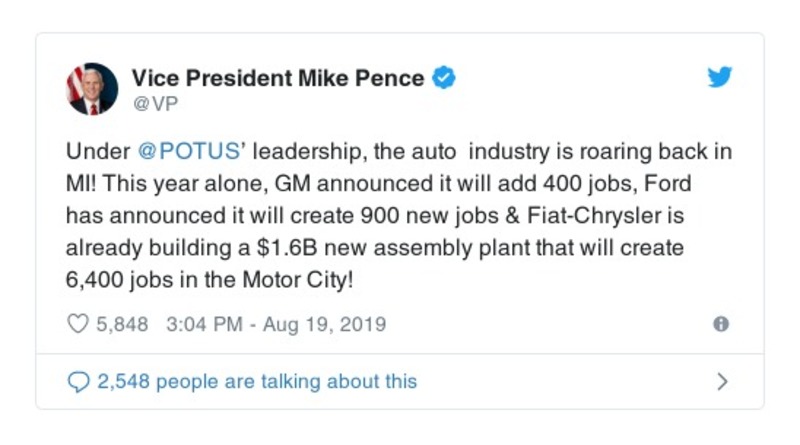Open the tweet info icon
The width and height of the screenshot is (800, 445).
pyautogui.click(x=721, y=324)
